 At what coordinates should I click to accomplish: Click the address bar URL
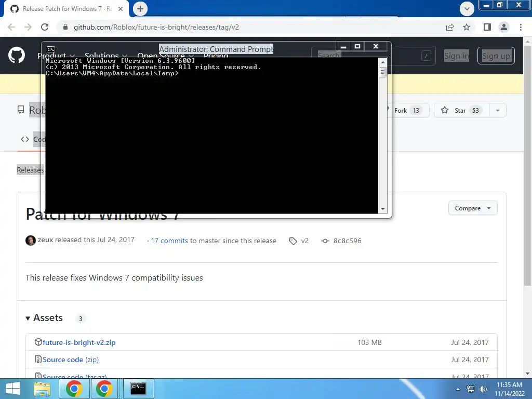(x=156, y=27)
